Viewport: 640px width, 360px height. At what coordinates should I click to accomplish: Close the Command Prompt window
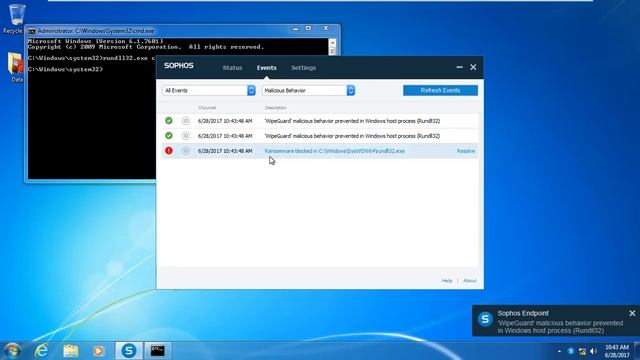pos(326,29)
